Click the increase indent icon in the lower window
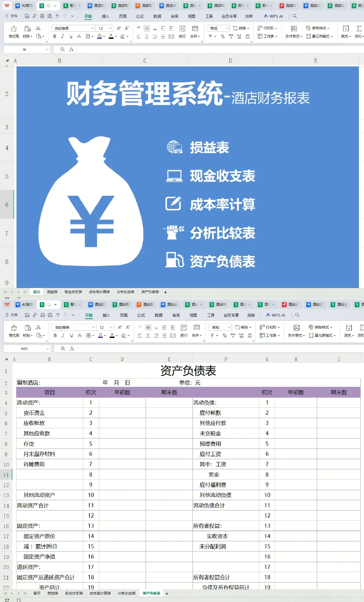 173,327
